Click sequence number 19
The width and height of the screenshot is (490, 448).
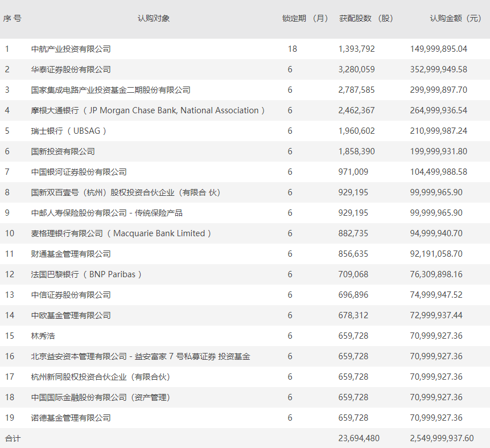[10, 418]
